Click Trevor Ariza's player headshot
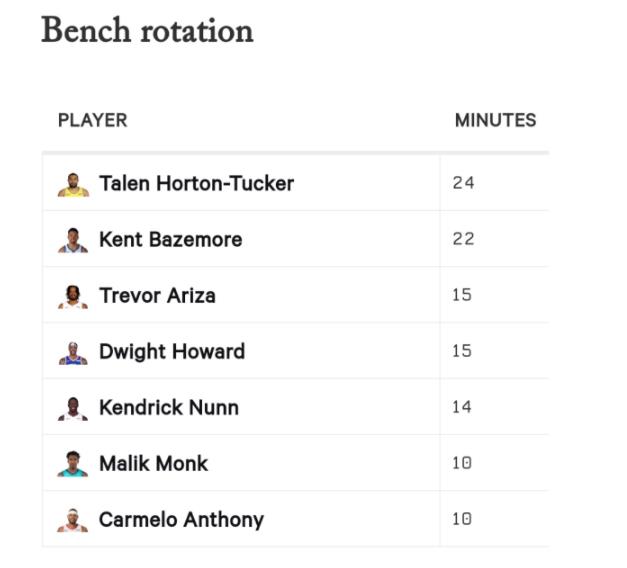This screenshot has width=627, height=568. tap(73, 297)
